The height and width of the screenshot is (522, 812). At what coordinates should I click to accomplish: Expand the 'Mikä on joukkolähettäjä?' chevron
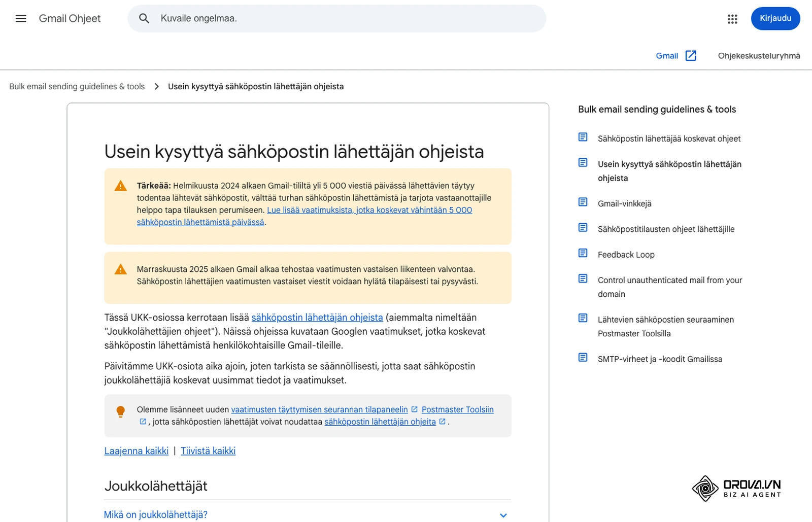pos(503,515)
